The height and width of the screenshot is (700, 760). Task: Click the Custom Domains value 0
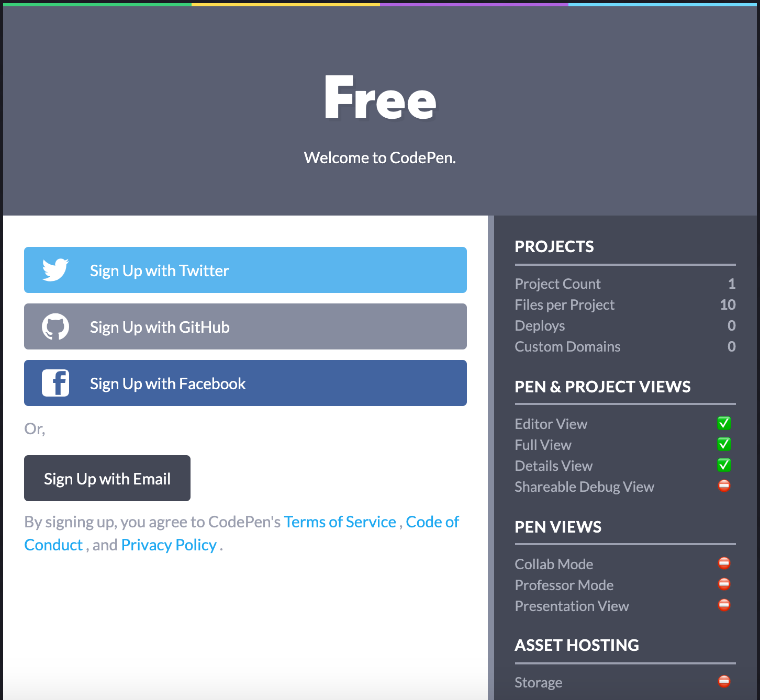coord(732,346)
